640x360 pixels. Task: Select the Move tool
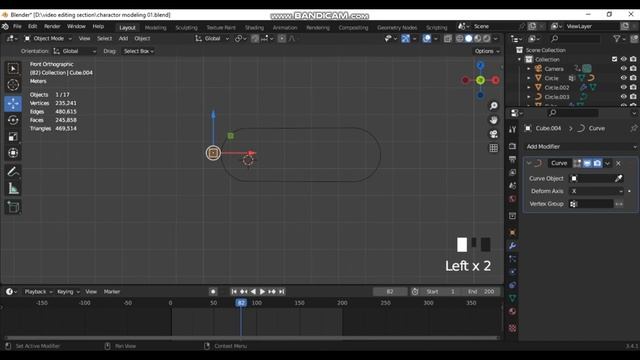point(13,103)
